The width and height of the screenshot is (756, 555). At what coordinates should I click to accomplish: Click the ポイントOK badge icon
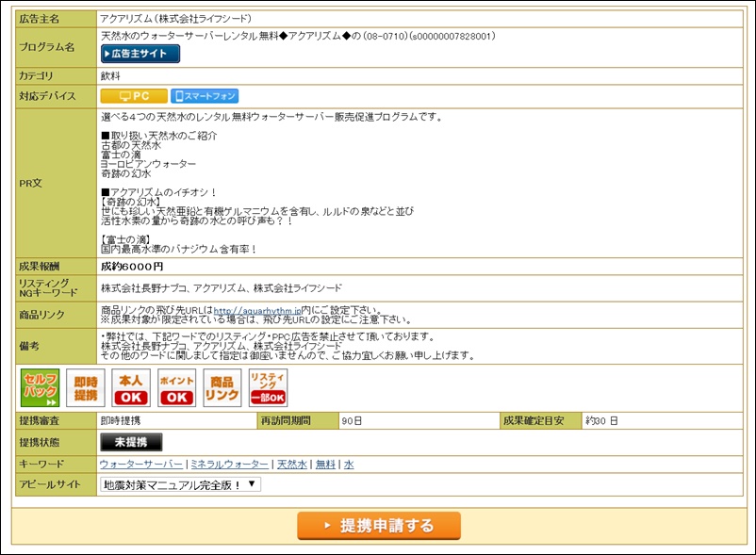(177, 388)
